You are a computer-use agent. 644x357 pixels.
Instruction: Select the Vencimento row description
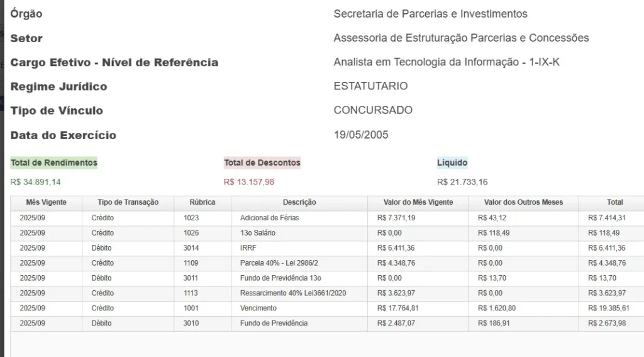[x=258, y=309]
